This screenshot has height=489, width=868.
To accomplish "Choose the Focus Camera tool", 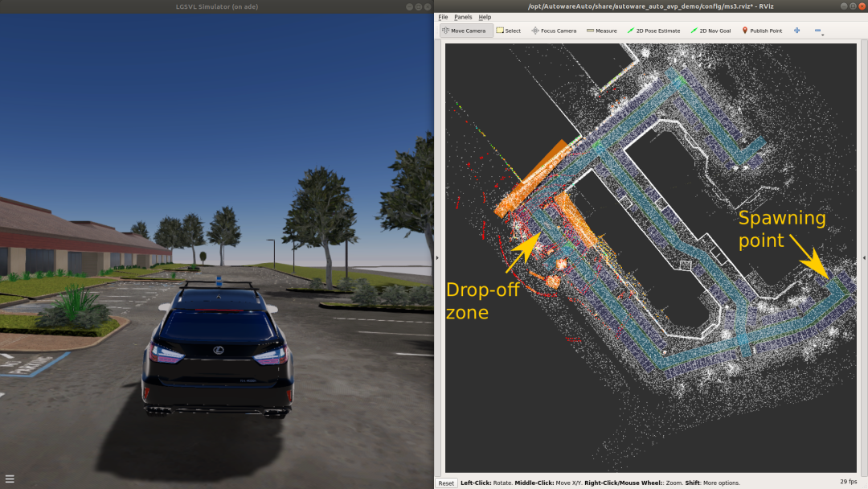I will (x=554, y=31).
